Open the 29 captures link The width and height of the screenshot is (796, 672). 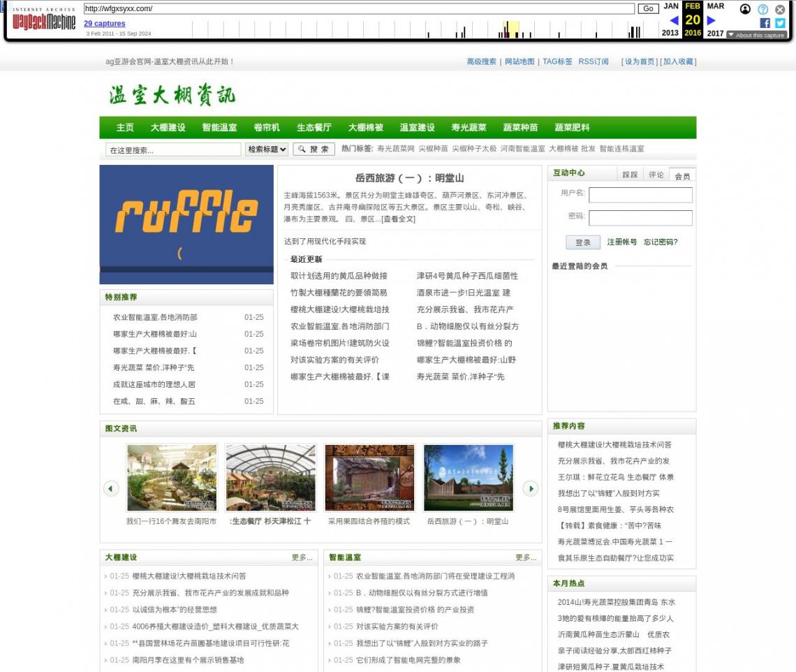[105, 23]
